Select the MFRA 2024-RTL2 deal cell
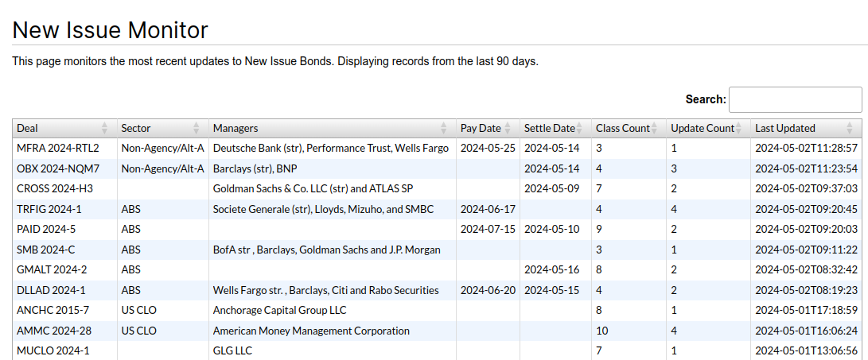Image resolution: width=868 pixels, height=360 pixels. [58, 148]
